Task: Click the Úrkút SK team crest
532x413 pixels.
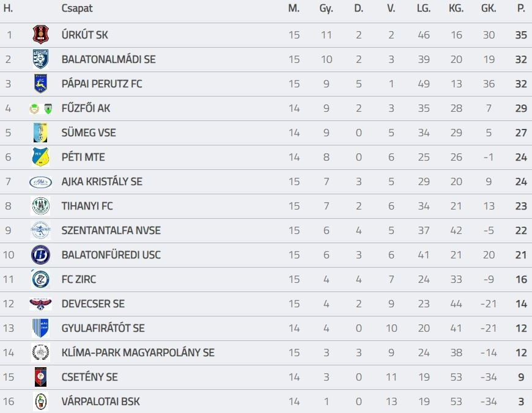Action: click(40, 35)
